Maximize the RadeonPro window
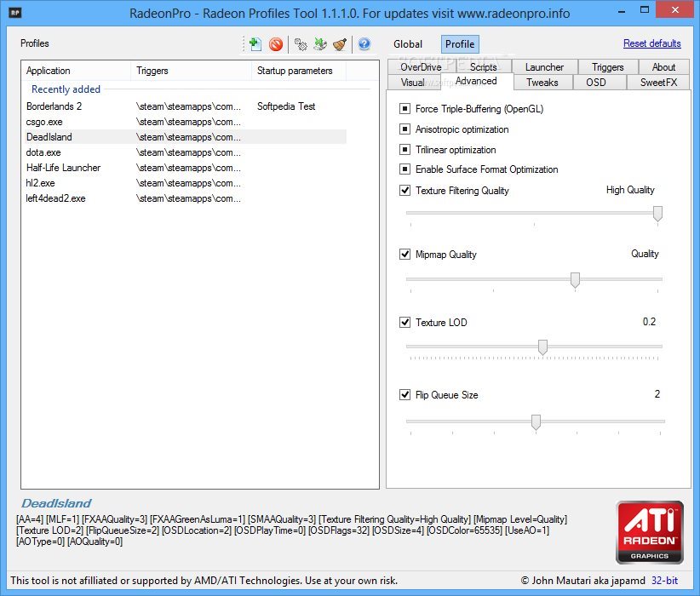Screen dimensions: 700x596 click(x=644, y=10)
